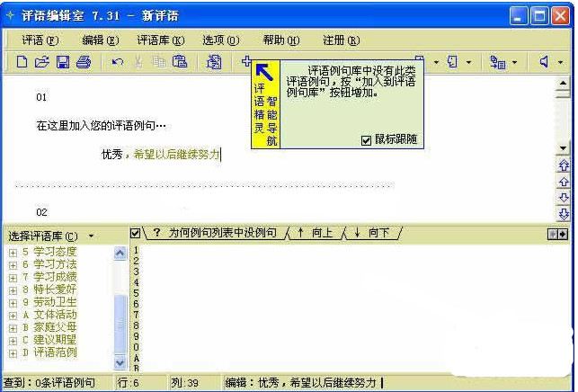This screenshot has height=392, width=578.
Task: Toggle the 鼠标跟随 checkbox
Action: (x=366, y=140)
